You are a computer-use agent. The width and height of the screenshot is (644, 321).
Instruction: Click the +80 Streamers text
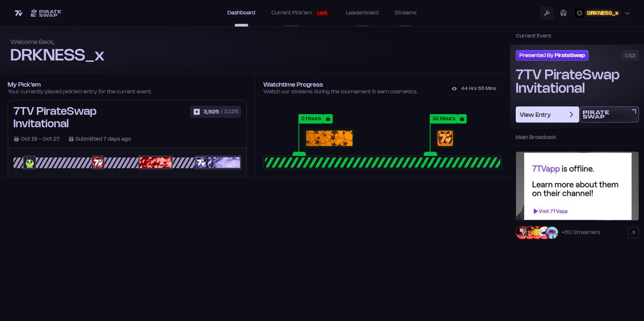581,232
